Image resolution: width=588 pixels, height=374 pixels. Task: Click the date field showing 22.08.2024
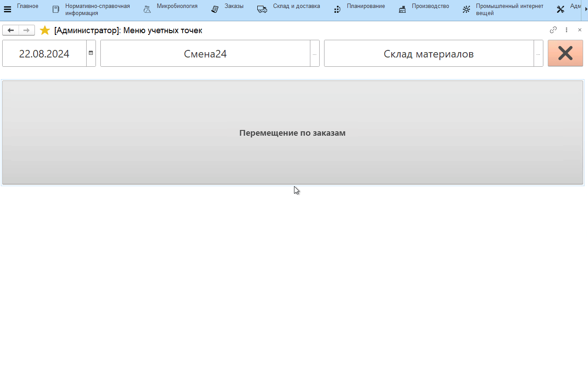pos(44,54)
